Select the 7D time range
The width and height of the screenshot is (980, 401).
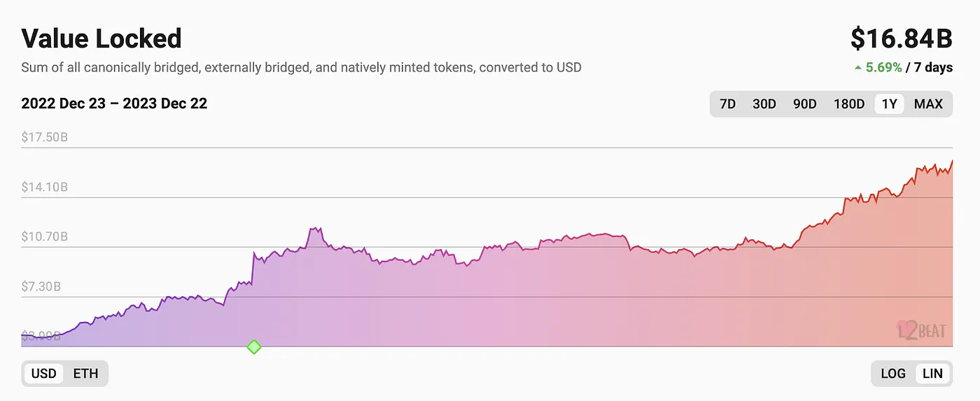pos(728,104)
